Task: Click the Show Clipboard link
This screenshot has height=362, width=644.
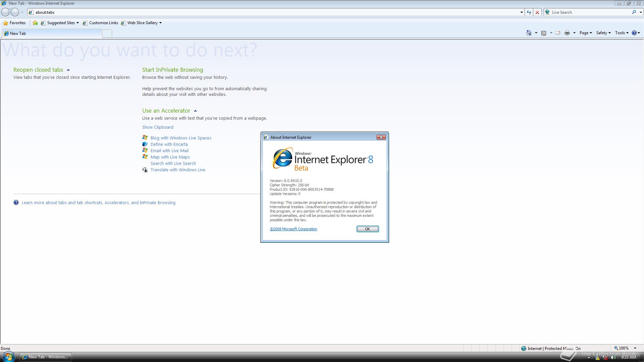Action: pos(158,127)
